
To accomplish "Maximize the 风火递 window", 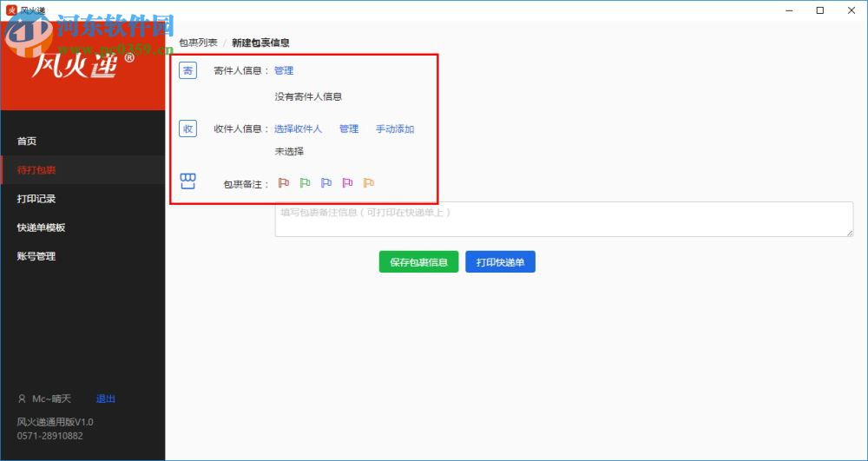I will tap(820, 10).
